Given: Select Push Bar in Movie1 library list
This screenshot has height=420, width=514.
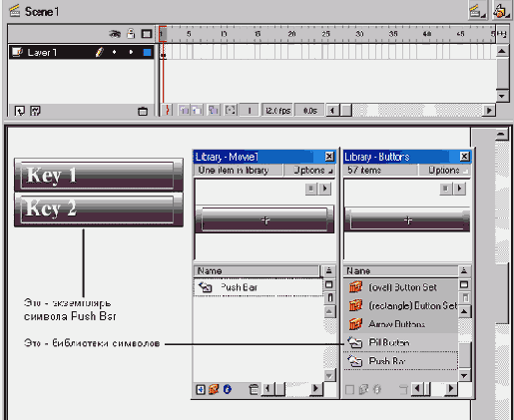Looking at the screenshot, I should pyautogui.click(x=258, y=287).
